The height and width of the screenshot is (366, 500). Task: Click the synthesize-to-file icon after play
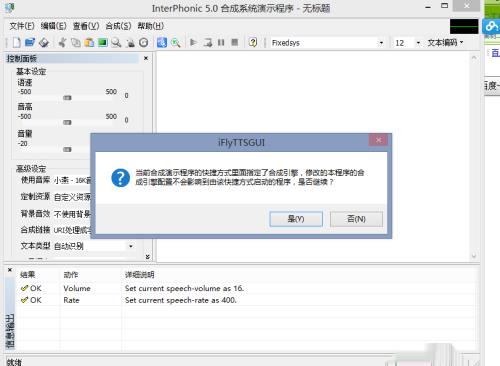tap(208, 42)
